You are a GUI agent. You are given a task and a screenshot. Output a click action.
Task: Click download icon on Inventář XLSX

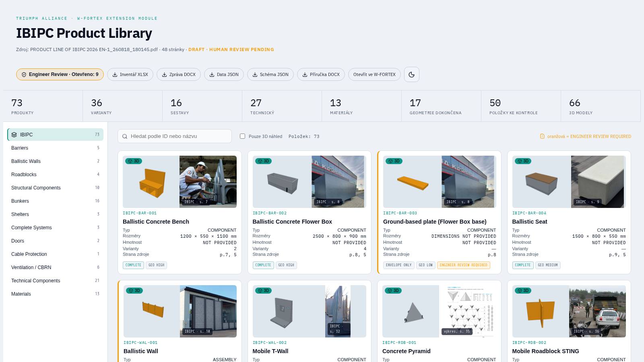(x=115, y=74)
